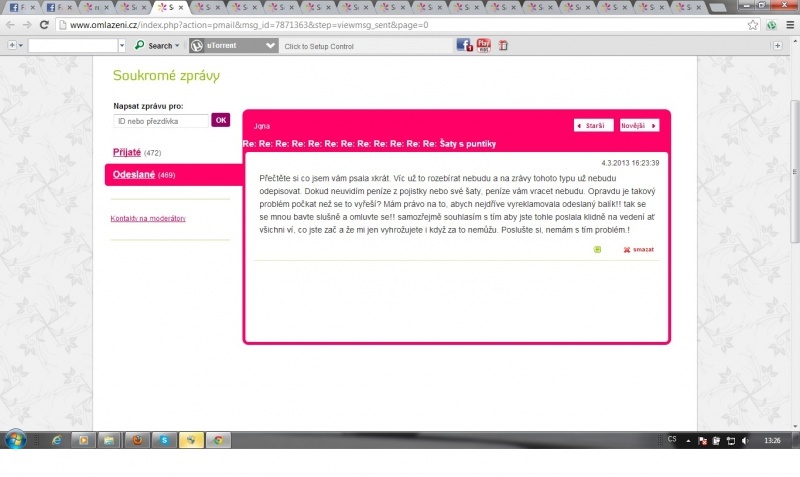
Task: Click the Facebook icon in the toolbar
Action: 464,45
